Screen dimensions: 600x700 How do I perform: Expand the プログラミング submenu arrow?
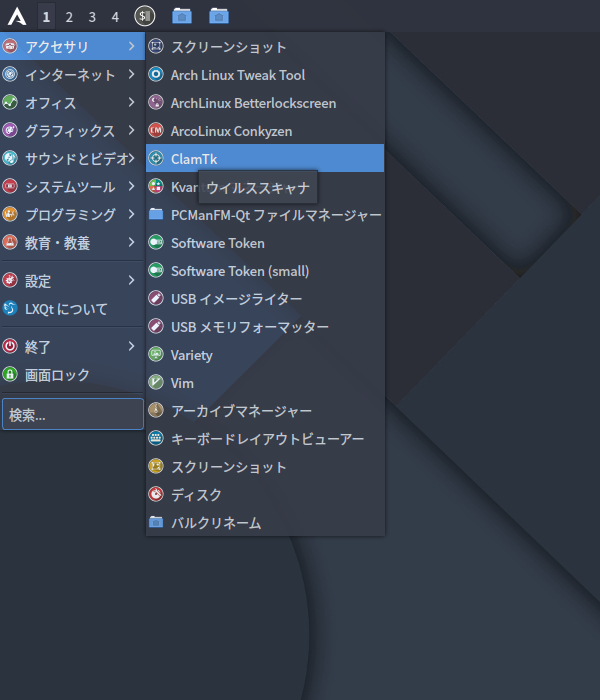(x=131, y=214)
